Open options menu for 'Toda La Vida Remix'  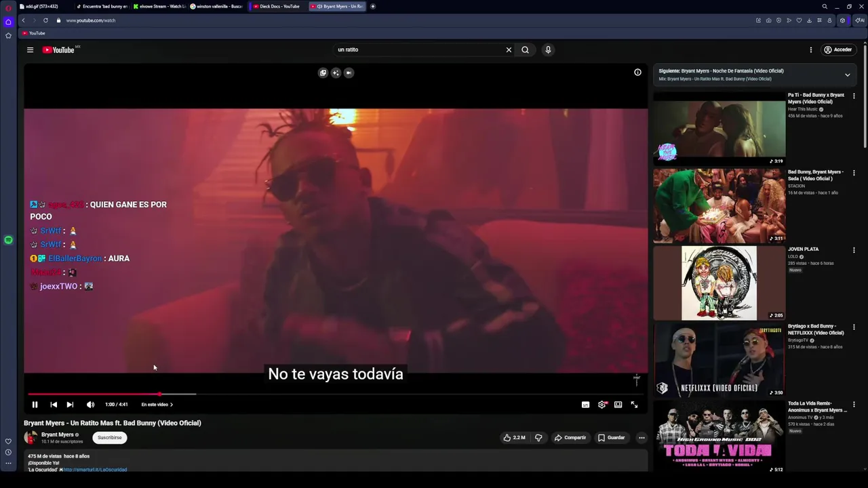point(854,405)
